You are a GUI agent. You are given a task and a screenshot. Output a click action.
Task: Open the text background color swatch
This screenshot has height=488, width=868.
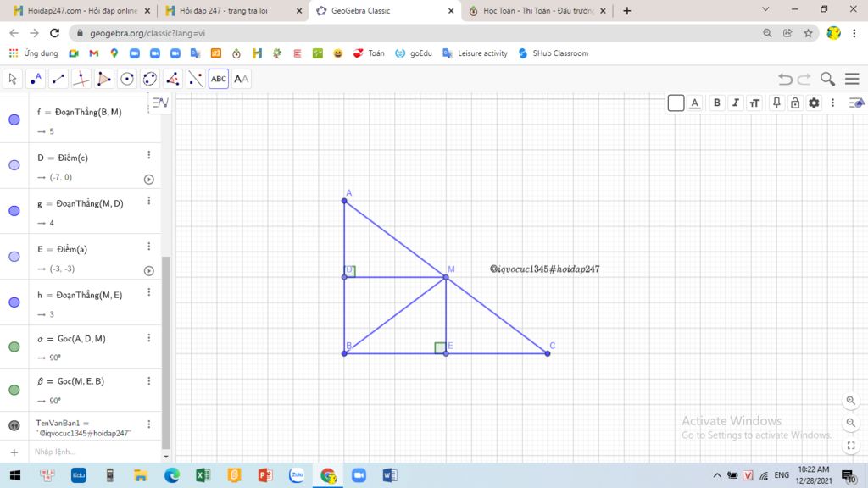coord(676,103)
